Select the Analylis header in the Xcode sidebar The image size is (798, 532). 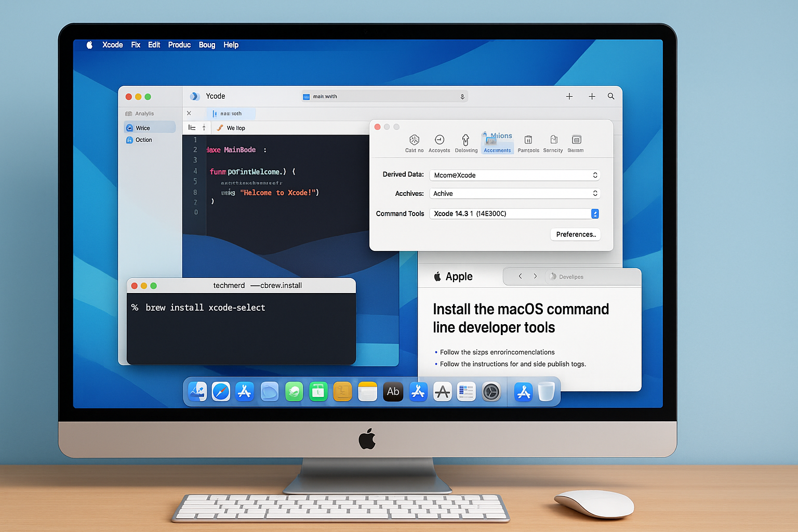click(139, 113)
